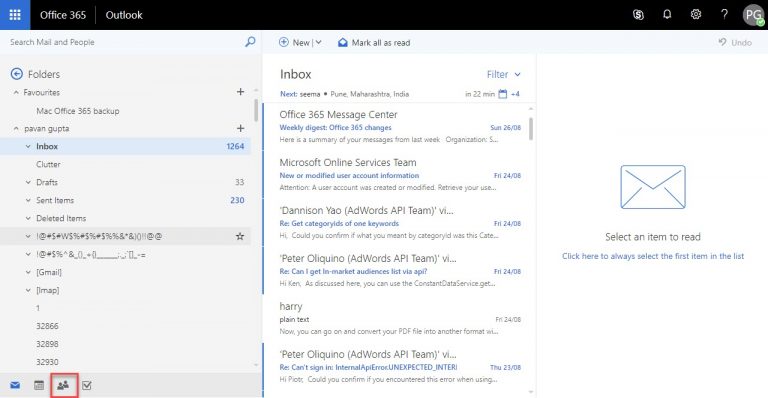
Task: Click Inbox unread count 1264
Action: (235, 146)
